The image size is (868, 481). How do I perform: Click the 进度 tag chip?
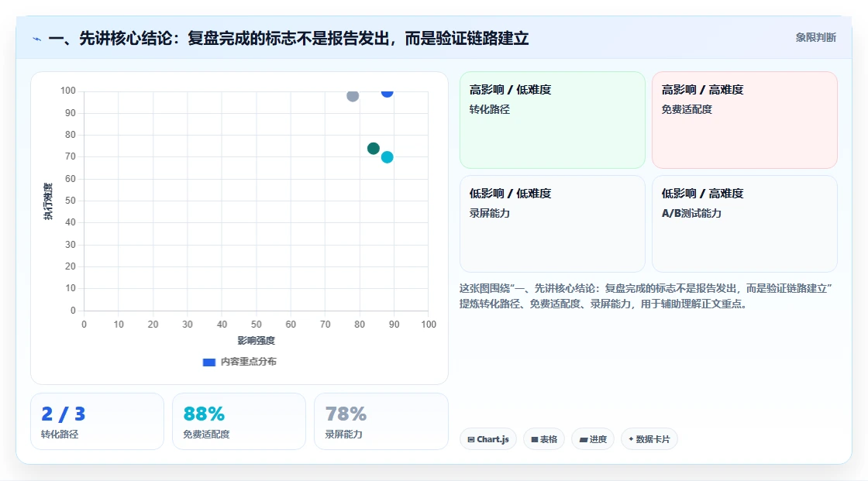click(593, 439)
